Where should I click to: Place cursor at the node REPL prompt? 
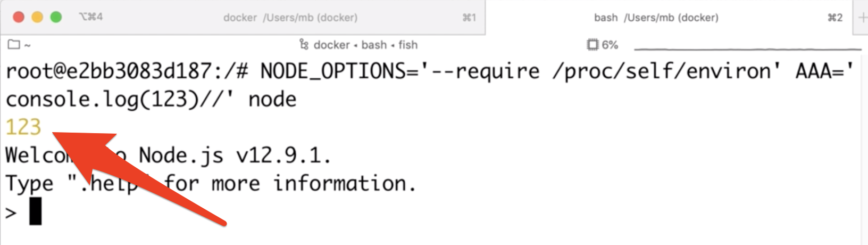tap(35, 211)
